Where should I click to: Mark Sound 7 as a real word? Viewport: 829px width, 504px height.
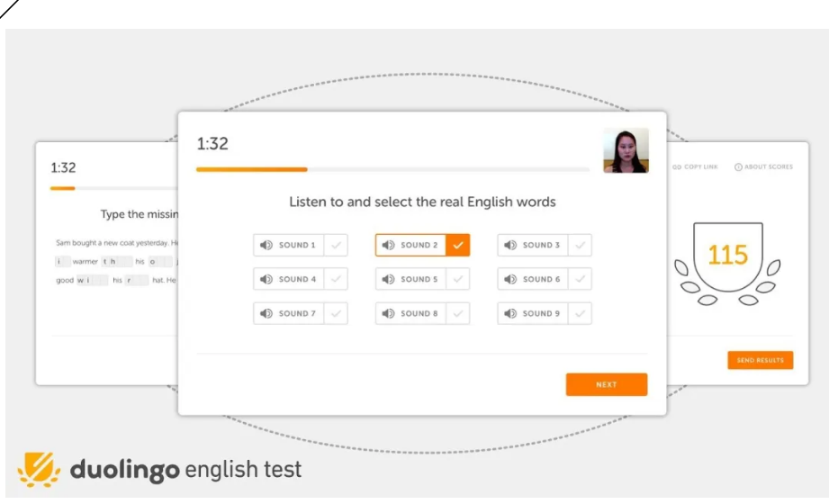[x=336, y=313]
